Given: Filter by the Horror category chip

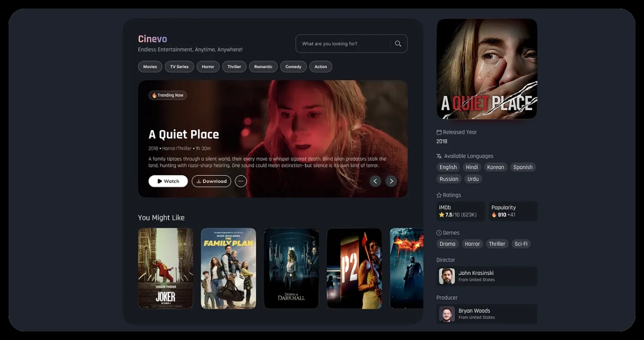Looking at the screenshot, I should (x=208, y=67).
